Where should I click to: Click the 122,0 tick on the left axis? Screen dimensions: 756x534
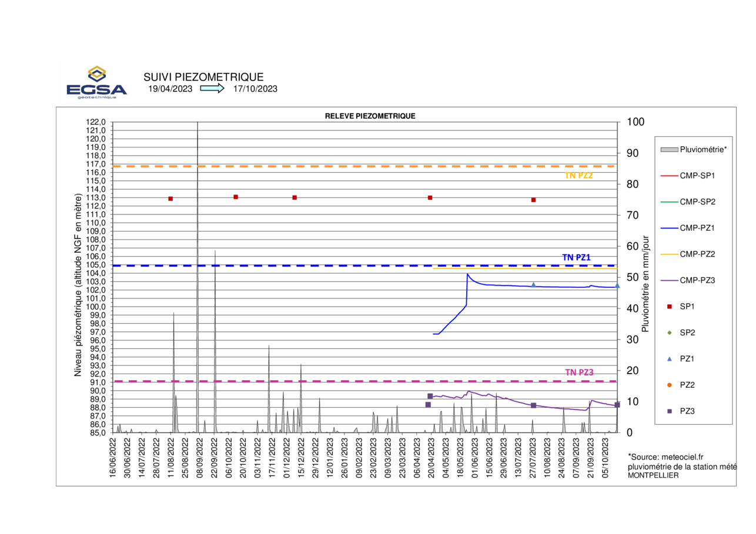pyautogui.click(x=97, y=122)
